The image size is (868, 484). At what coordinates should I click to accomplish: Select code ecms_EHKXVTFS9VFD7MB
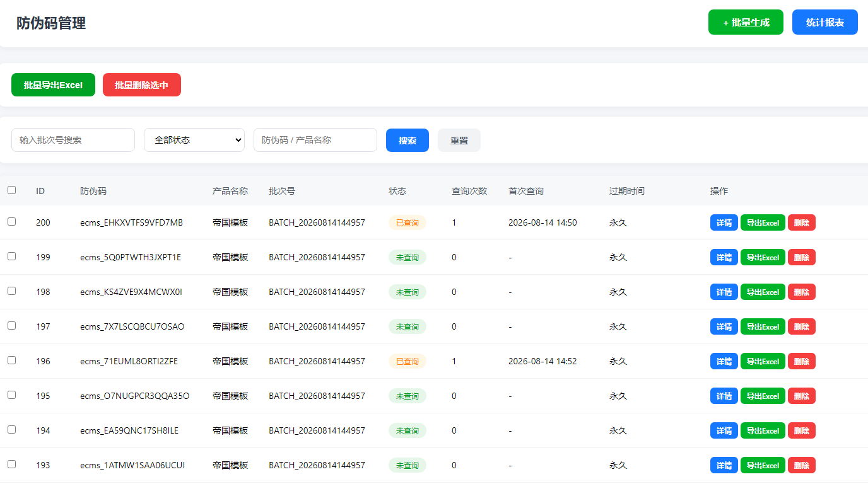pos(131,222)
